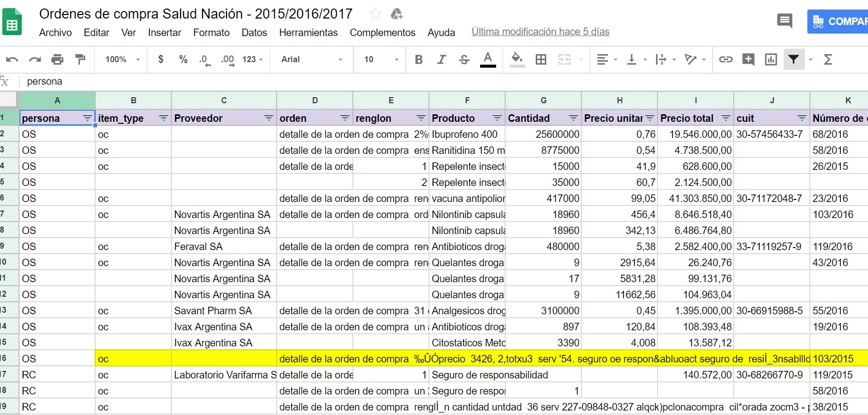Image resolution: width=868 pixels, height=415 pixels.
Task: Open the Editar menu
Action: click(96, 33)
